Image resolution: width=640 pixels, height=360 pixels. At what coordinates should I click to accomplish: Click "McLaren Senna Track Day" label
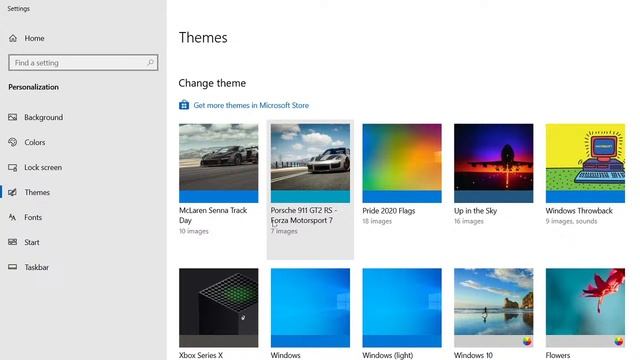[x=213, y=215]
